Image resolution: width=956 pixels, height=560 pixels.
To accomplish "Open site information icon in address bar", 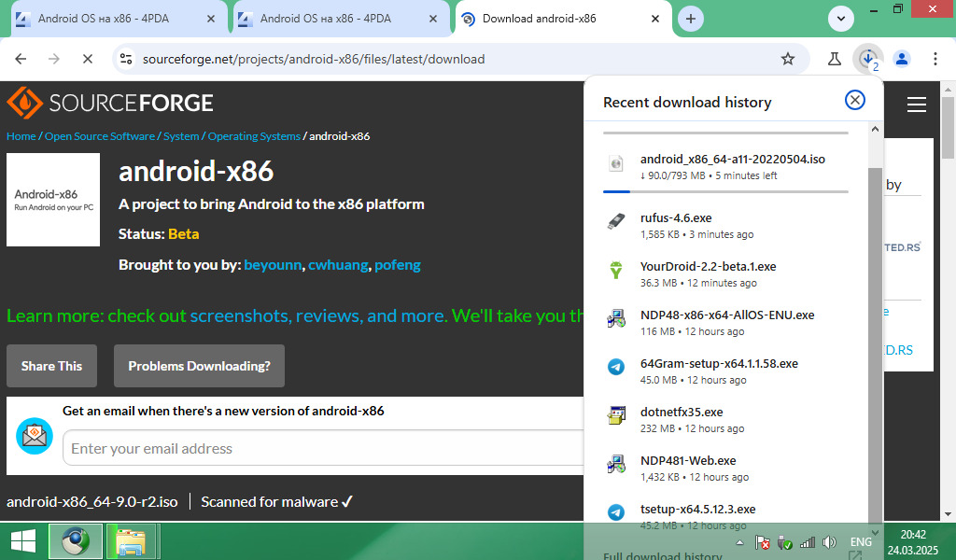I will 126,59.
